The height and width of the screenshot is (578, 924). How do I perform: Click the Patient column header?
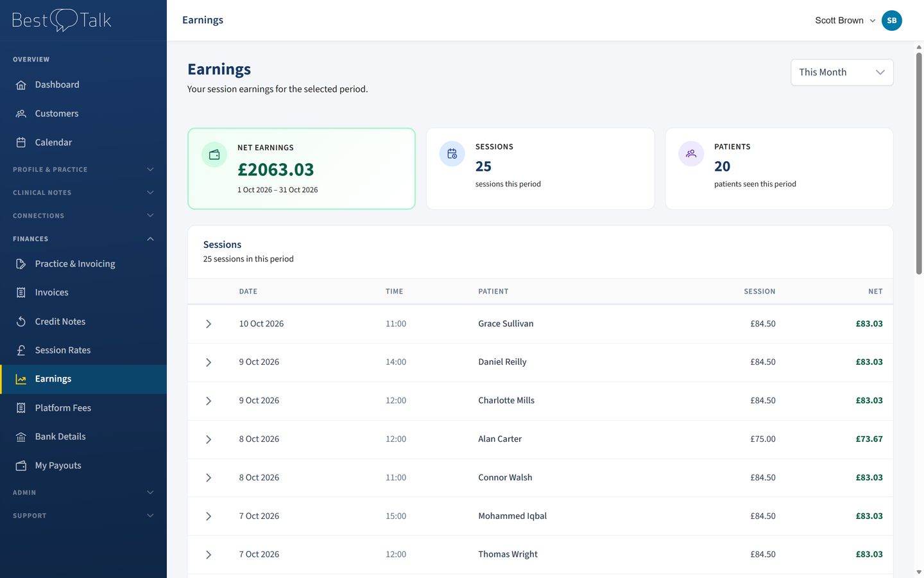point(493,292)
